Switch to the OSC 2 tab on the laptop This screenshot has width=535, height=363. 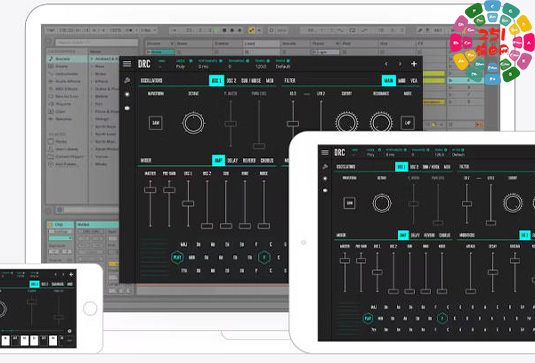click(x=231, y=81)
